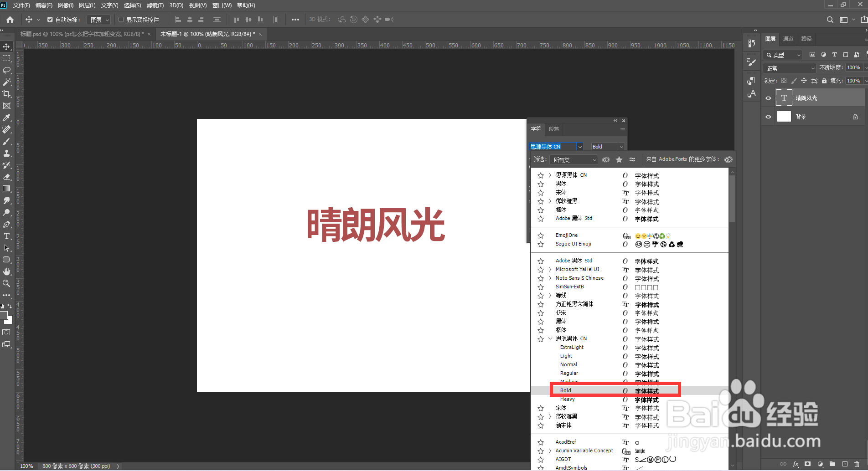Hide the 背景 layer visibility eye

(x=768, y=116)
